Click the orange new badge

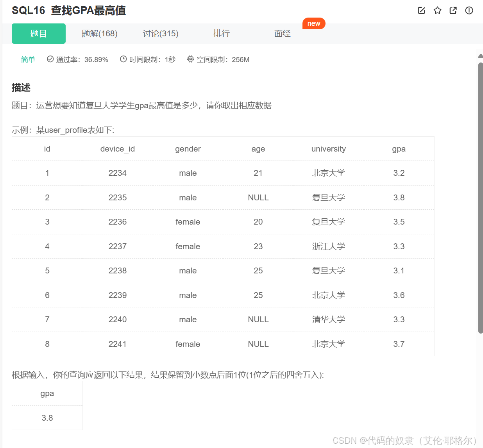coord(314,23)
